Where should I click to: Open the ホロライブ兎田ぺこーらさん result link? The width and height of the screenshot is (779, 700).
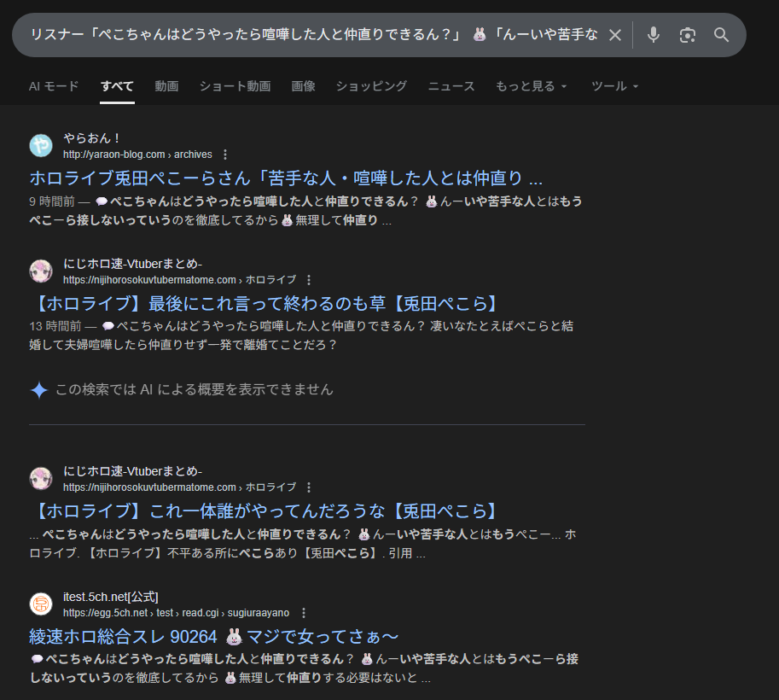pos(286,178)
